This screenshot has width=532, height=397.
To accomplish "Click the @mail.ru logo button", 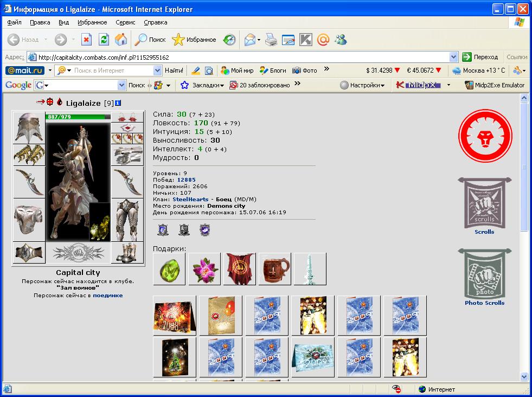I will 25,71.
